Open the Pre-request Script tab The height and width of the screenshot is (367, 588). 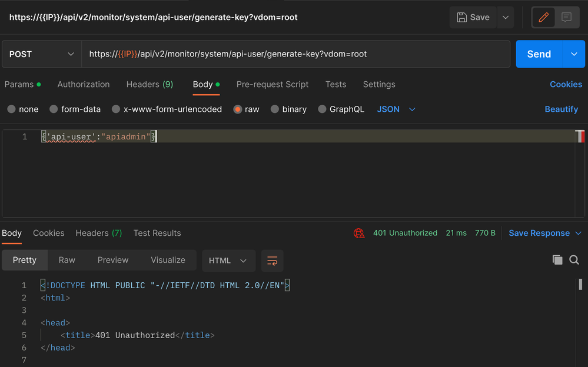click(x=273, y=84)
